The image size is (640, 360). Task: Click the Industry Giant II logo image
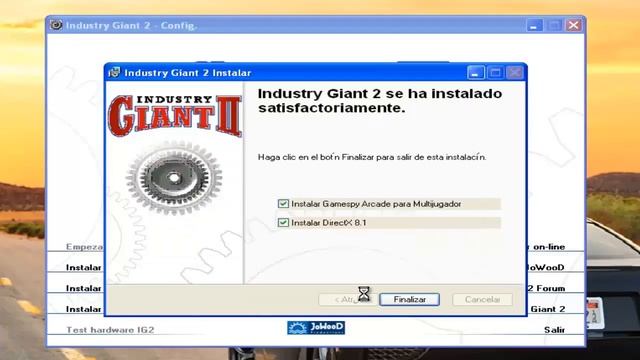[175, 116]
